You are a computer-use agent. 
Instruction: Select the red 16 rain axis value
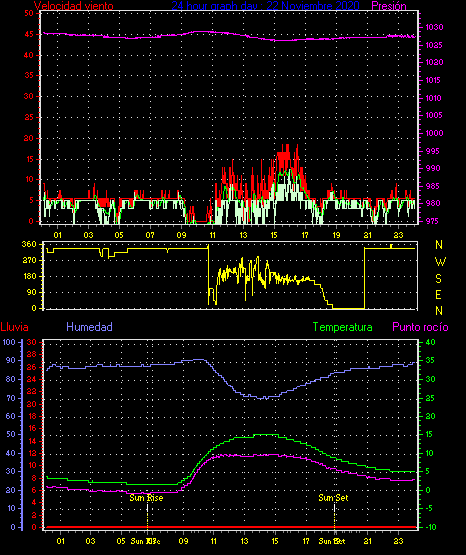32,428
